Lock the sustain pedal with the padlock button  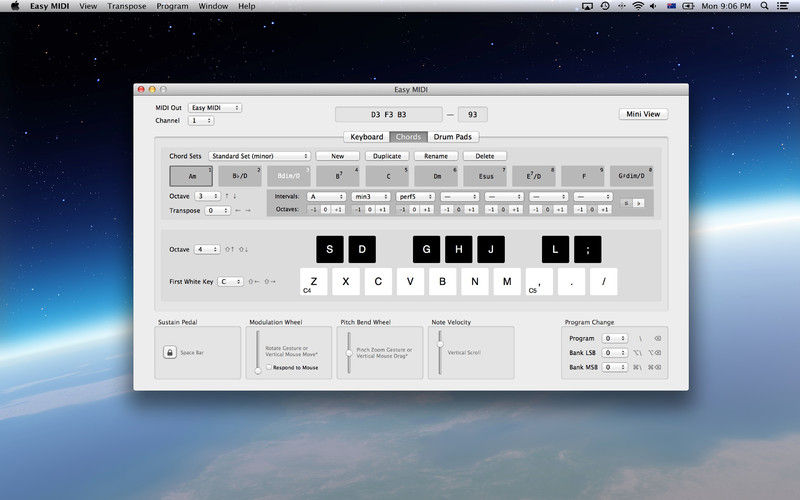click(x=170, y=352)
